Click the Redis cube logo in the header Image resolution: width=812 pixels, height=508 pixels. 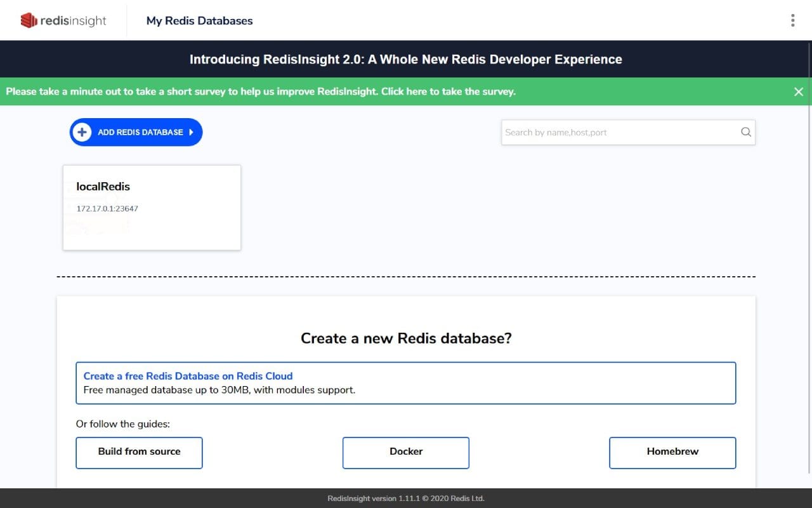coord(28,20)
